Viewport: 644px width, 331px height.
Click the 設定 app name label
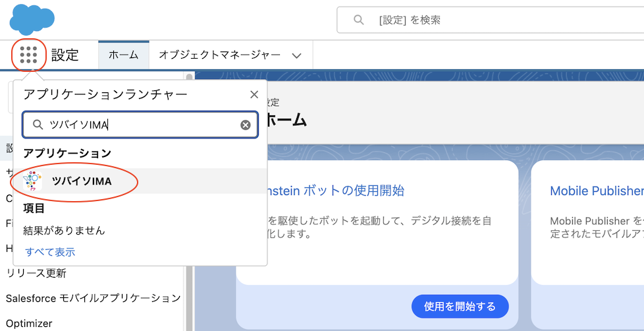tap(65, 55)
